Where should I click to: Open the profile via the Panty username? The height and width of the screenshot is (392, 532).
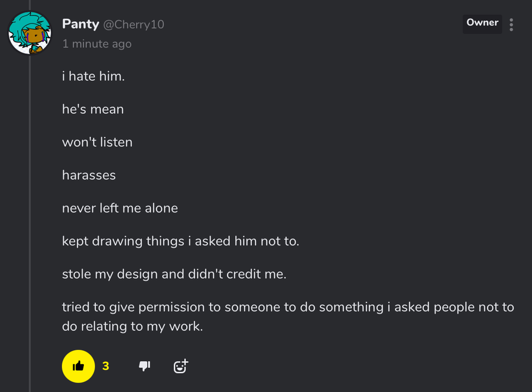[x=80, y=24]
